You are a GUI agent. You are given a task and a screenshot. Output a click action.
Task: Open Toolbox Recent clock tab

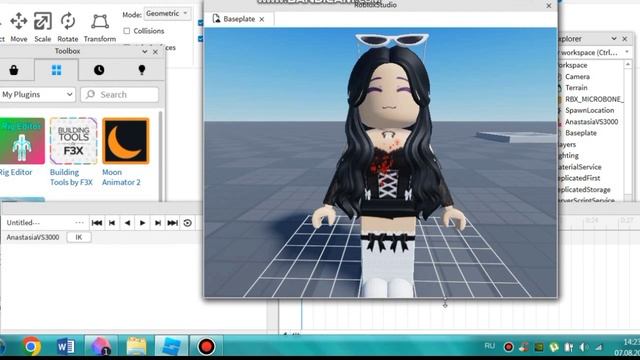[x=99, y=70]
